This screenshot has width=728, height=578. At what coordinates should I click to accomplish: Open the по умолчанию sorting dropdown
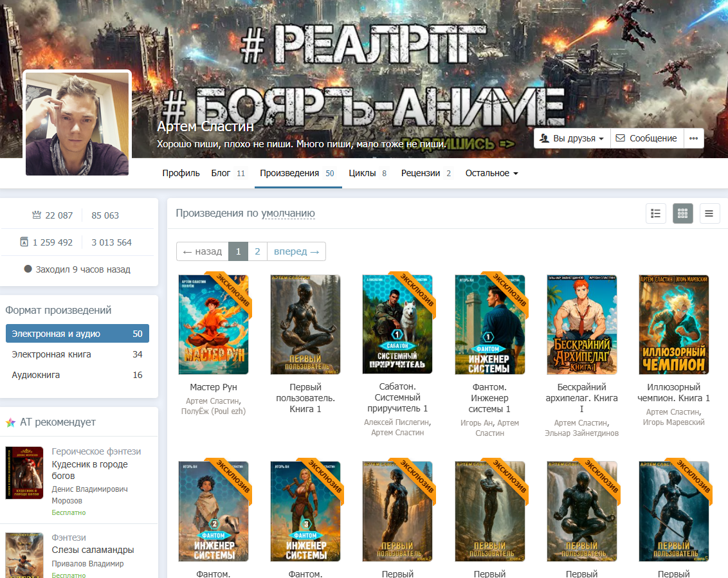[287, 213]
